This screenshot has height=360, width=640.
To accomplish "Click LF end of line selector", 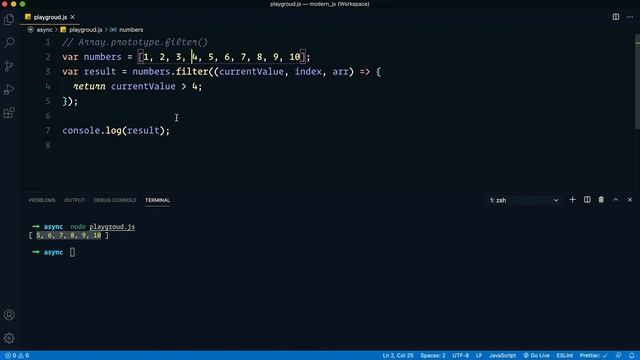I will pyautogui.click(x=479, y=356).
